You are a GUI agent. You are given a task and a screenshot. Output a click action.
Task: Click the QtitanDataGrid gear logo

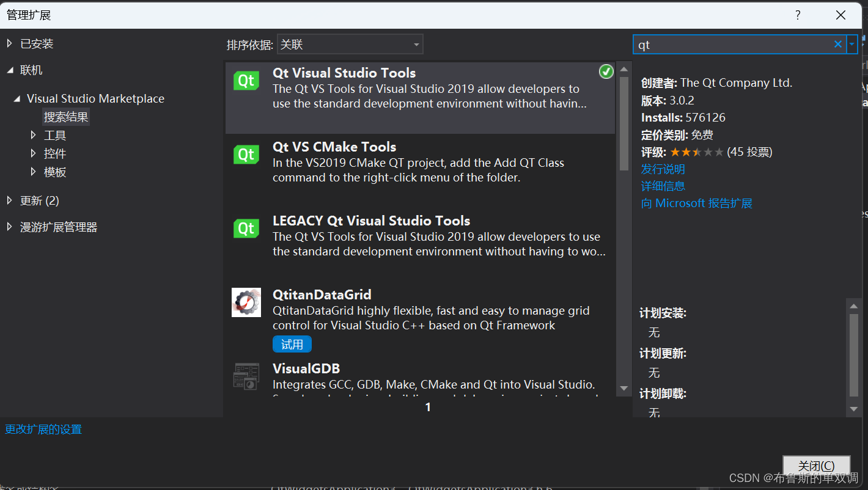[246, 302]
